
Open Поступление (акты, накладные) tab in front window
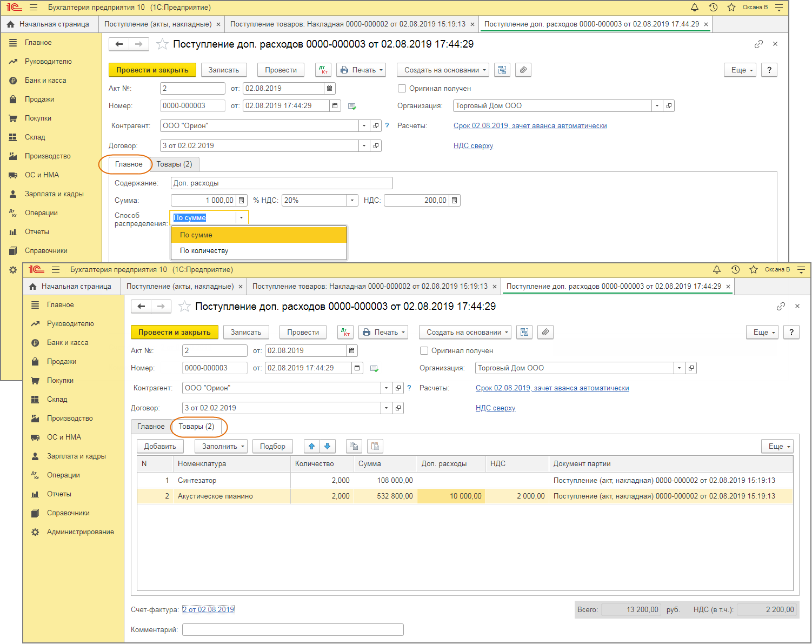tap(180, 287)
